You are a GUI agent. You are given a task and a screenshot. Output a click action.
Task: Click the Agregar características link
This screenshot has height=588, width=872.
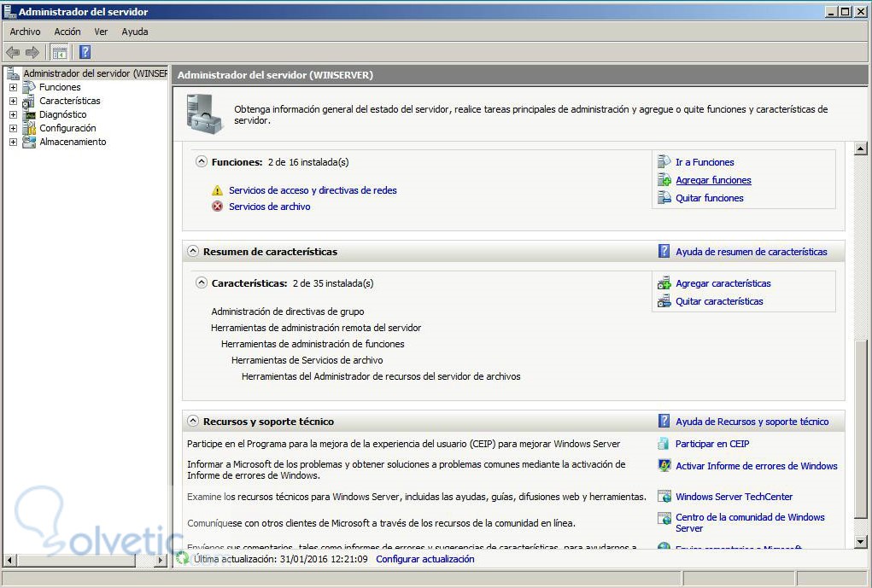coord(723,283)
